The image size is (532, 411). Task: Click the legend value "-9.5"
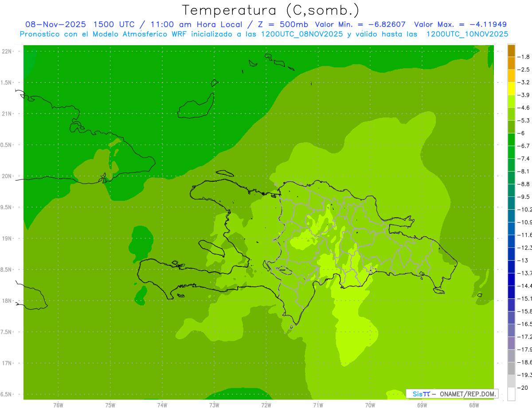click(524, 197)
